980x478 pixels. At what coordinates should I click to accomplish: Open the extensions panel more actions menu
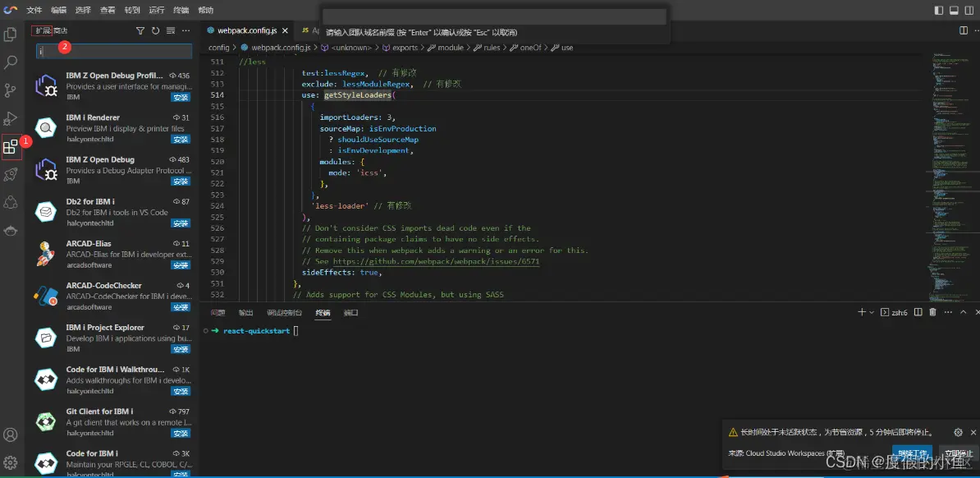[185, 30]
